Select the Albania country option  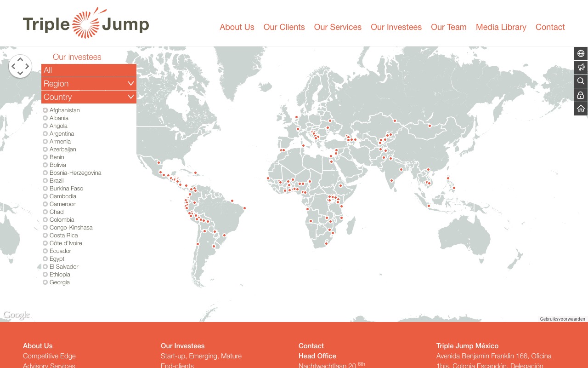(x=59, y=118)
